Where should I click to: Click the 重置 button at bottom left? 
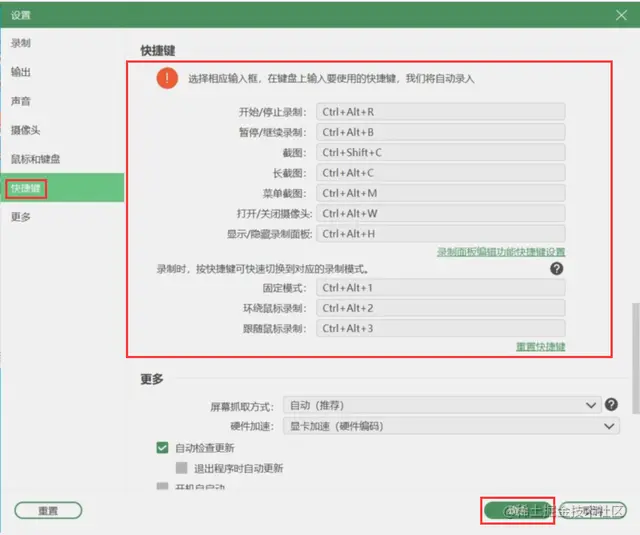[48, 510]
